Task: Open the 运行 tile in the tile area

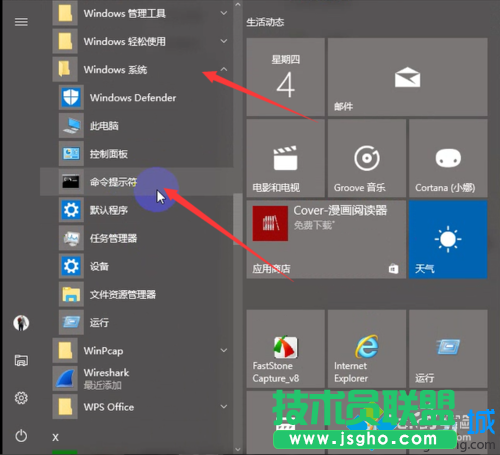Action: tap(448, 349)
